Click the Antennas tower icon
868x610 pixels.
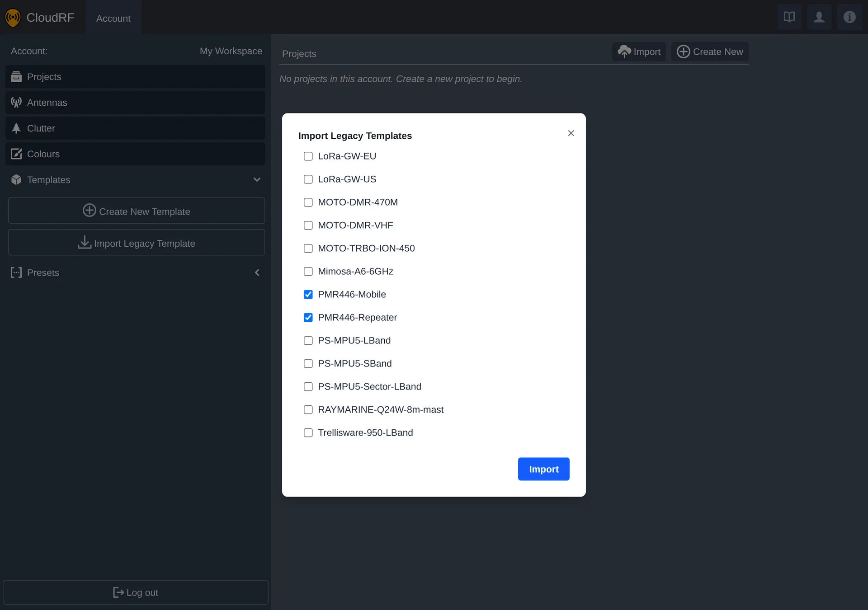point(16,102)
